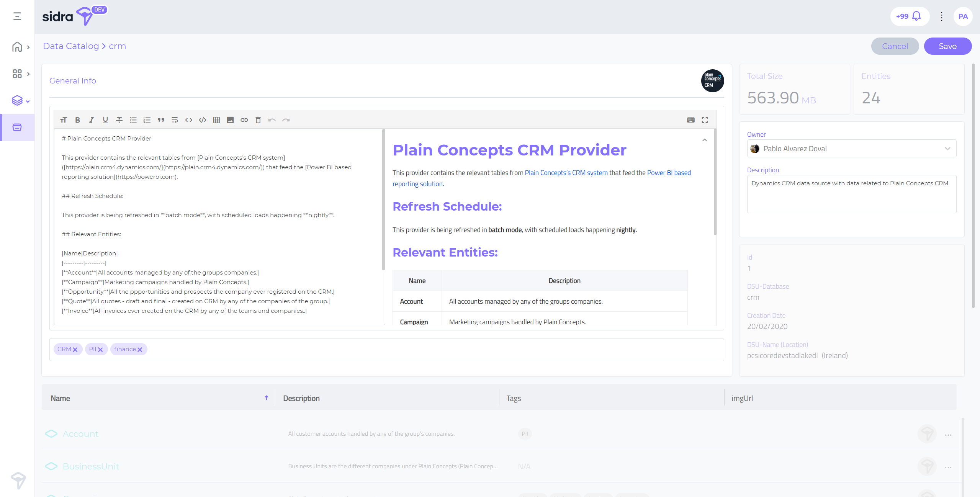Toggle fullscreen mode of the editor

705,120
